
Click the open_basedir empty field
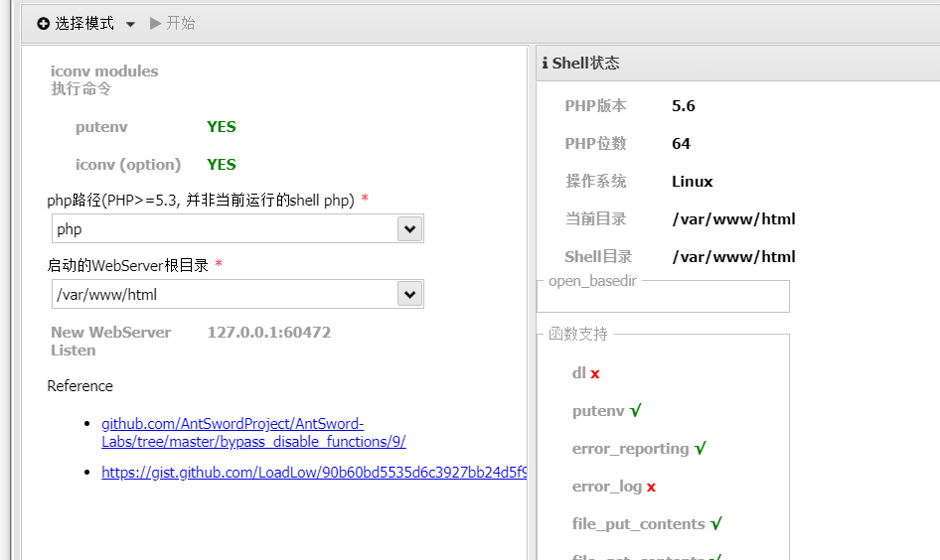click(663, 298)
